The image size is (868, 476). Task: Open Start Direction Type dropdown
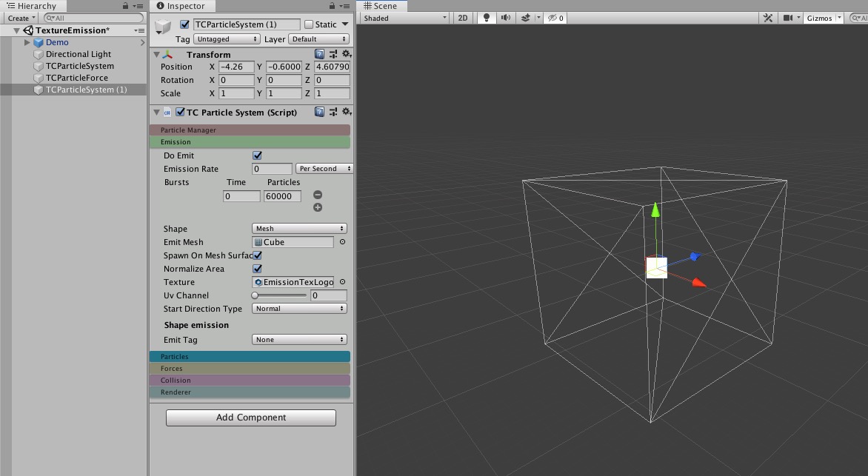299,308
